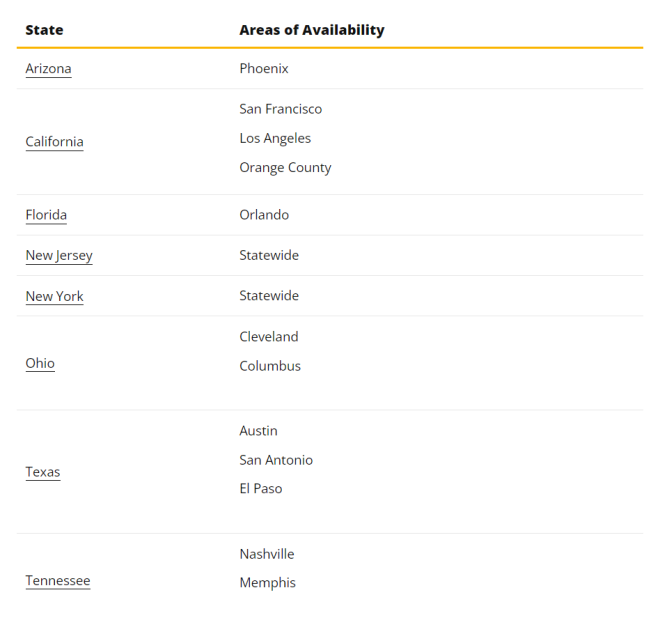Click the Orlando availability text

(x=264, y=215)
